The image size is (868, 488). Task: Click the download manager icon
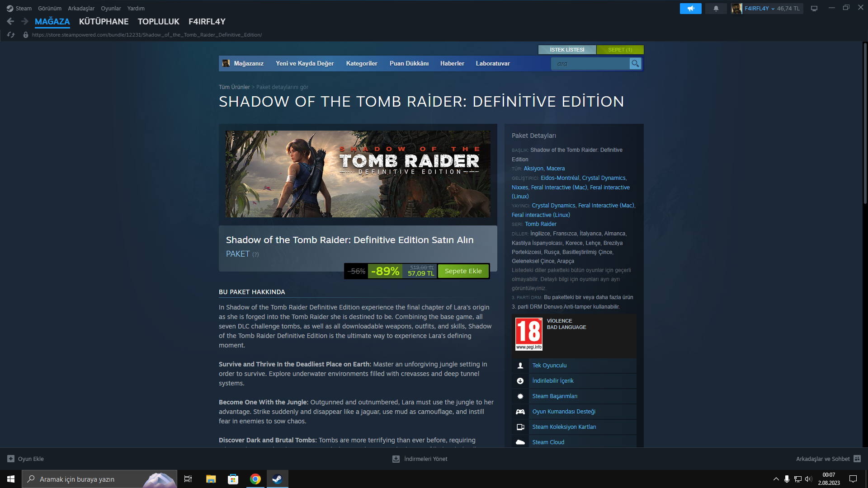tap(396, 459)
